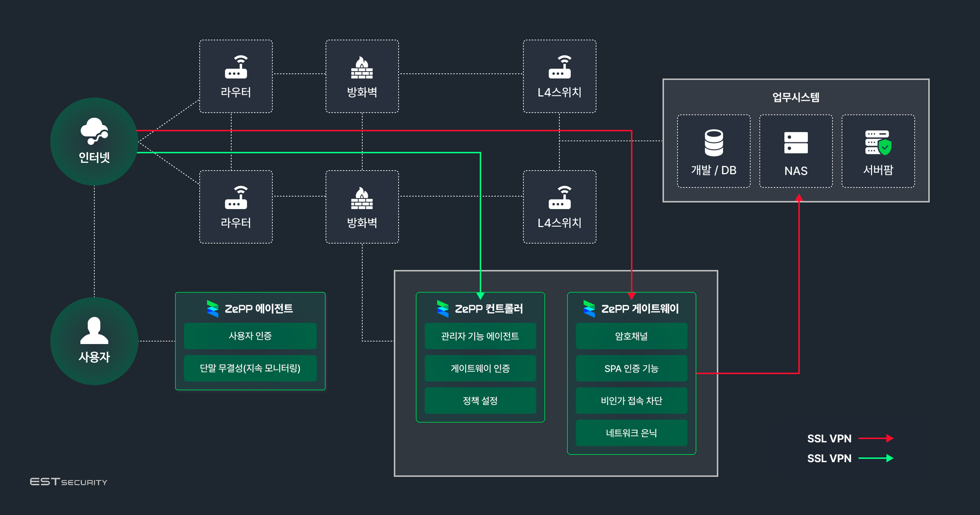980x515 pixels.
Task: Click the 사용자 인증 button
Action: [250, 336]
